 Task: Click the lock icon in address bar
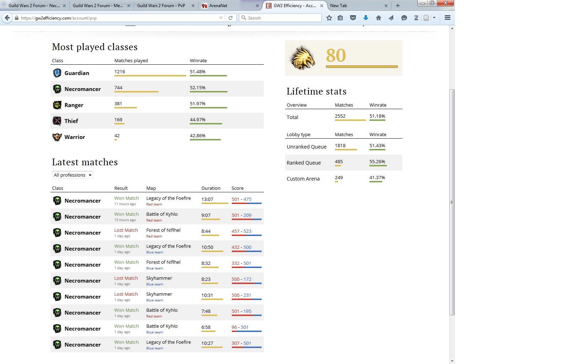point(16,18)
